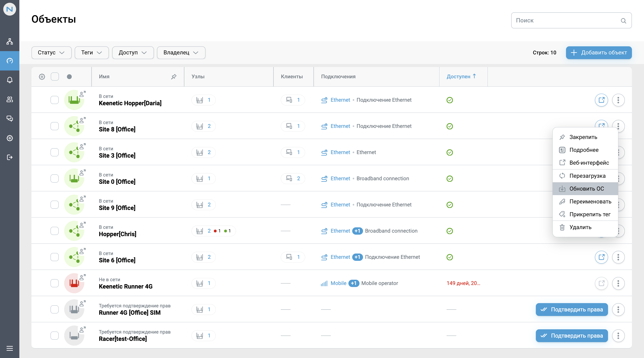This screenshot has width=644, height=358.
Task: Open the chat/support icon in the sidebar
Action: click(10, 119)
